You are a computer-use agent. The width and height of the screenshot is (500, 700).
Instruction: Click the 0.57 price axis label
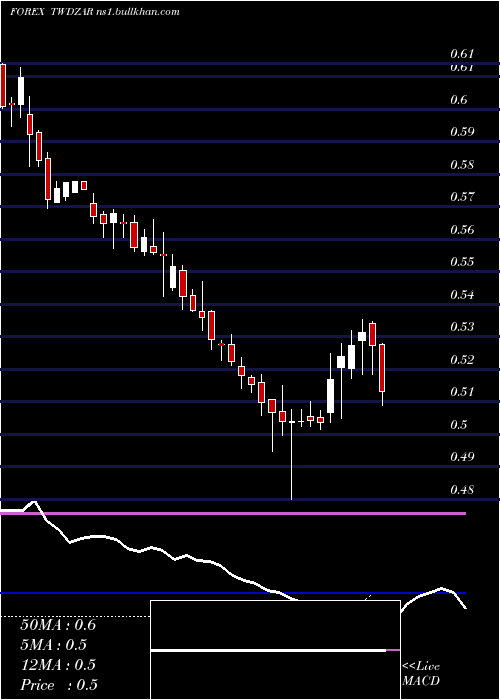(x=462, y=197)
